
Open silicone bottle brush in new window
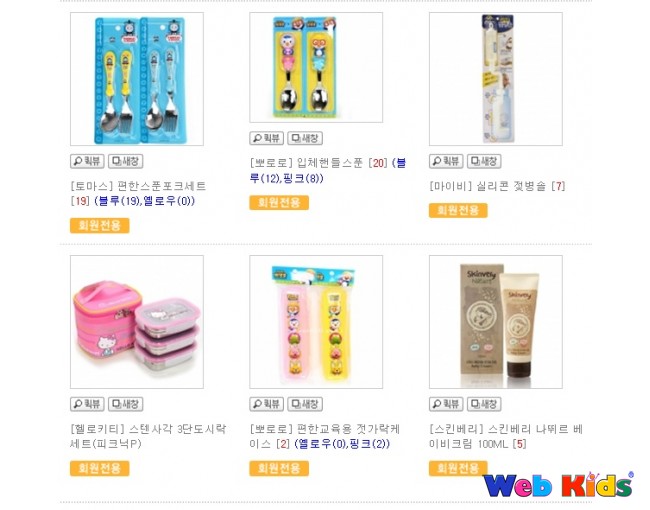484,161
